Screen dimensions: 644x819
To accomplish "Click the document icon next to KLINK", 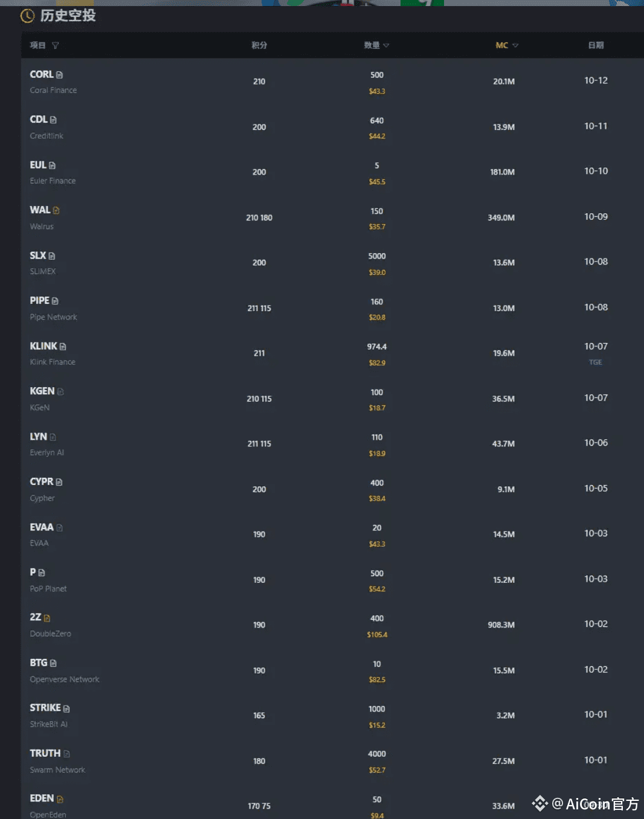I will click(63, 347).
